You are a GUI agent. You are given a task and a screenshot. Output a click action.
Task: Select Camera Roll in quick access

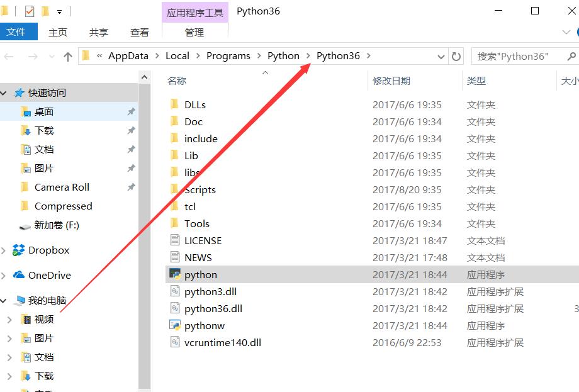(x=69, y=187)
